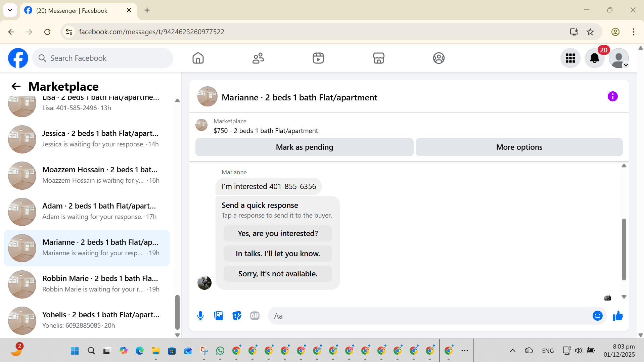Open the GIF picker icon
Screen dimensions: 644x362
(255, 316)
